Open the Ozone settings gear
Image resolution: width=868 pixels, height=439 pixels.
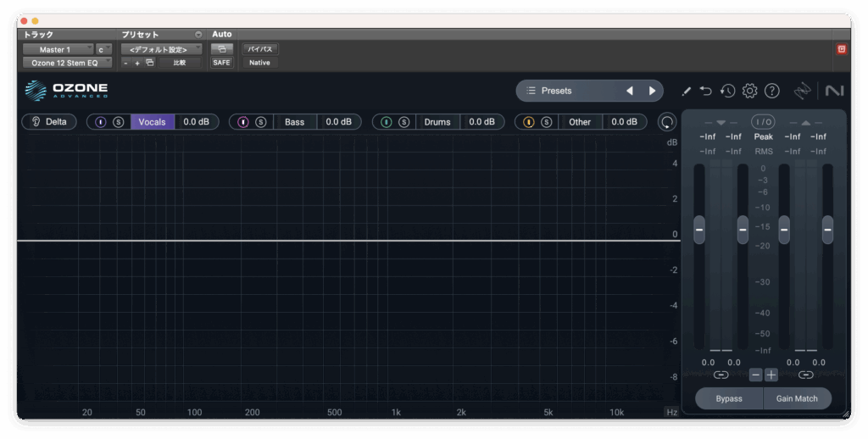(749, 91)
